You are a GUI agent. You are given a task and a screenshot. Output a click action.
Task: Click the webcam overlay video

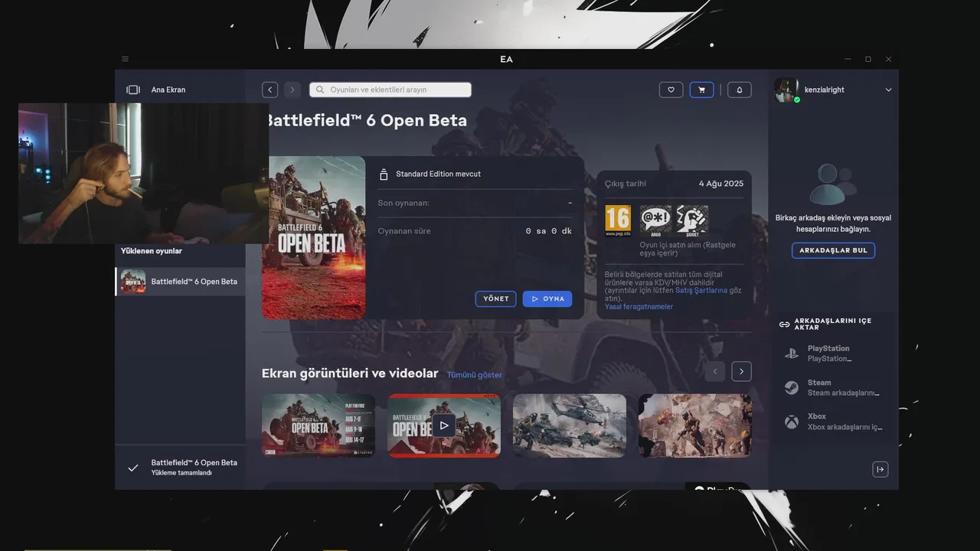143,173
